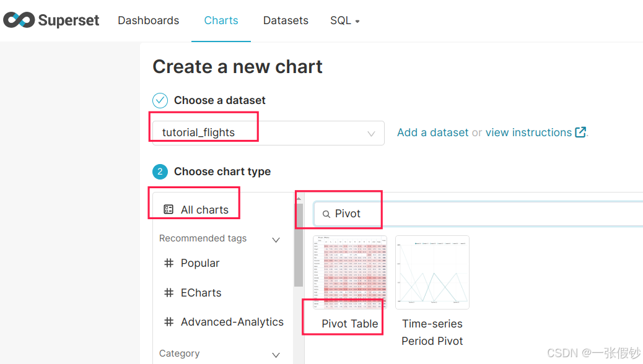Switch to the Datasets tab

pos(286,20)
